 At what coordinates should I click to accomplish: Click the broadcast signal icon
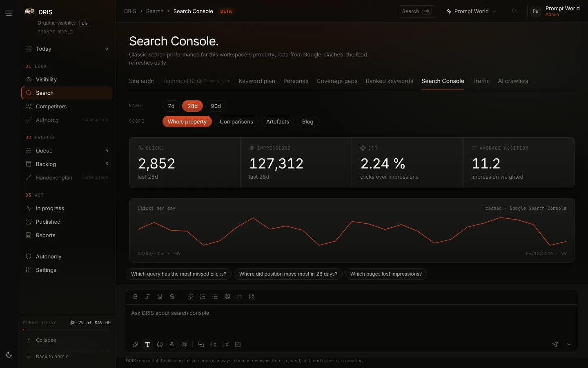click(x=213, y=345)
